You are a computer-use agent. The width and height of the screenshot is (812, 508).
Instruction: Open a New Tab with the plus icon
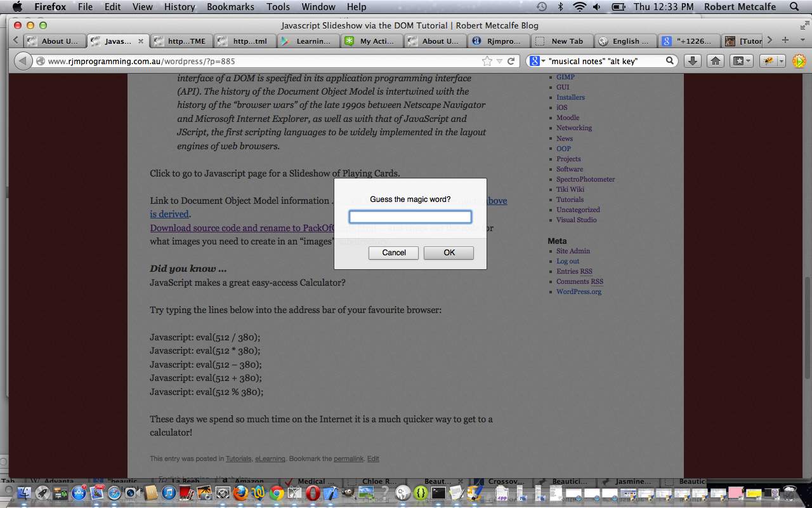tap(785, 40)
